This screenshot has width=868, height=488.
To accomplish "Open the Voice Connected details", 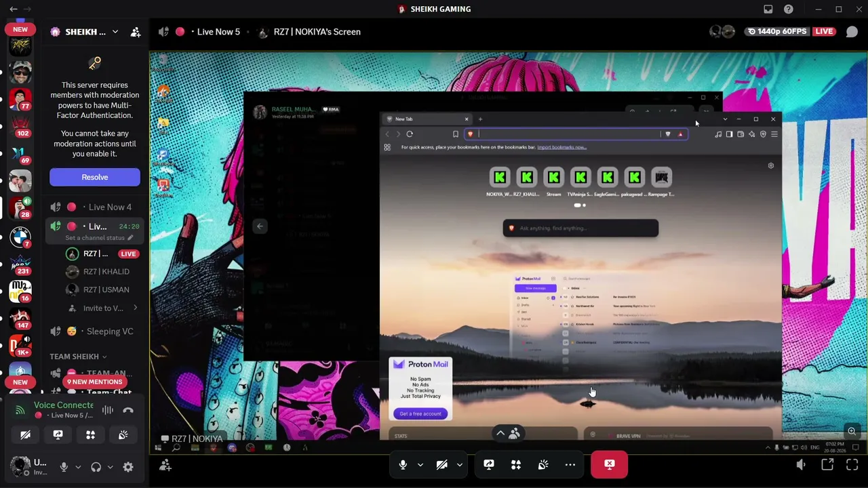I will pos(64,405).
